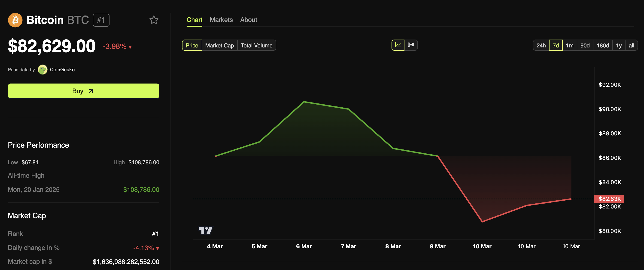Screen dimensions: 644x270
Task: Switch to candlestick chart view
Action: (x=411, y=45)
